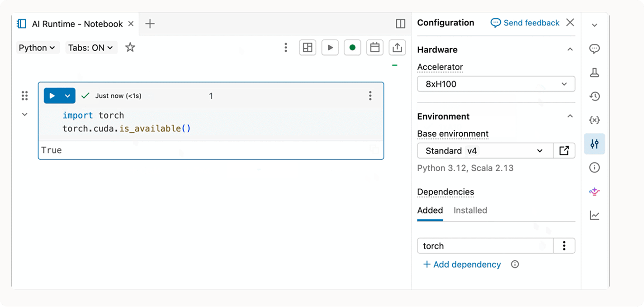Click 'Python 3.12, Scala 2.13' text
Viewport: 644px width, 307px height.
pyautogui.click(x=465, y=168)
